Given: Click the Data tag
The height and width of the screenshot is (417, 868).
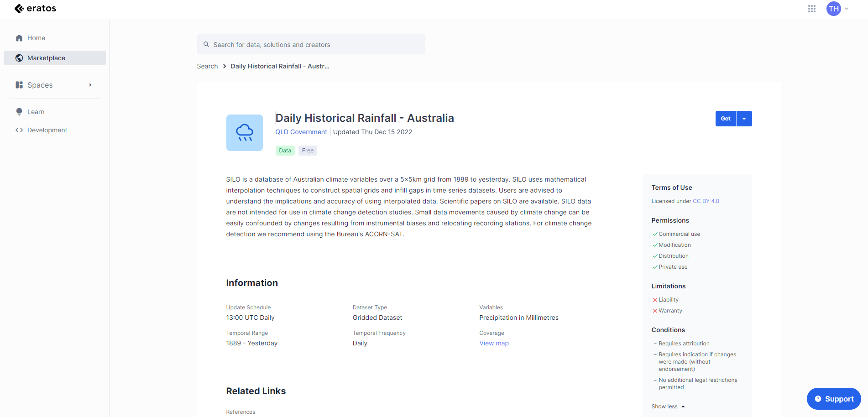Looking at the screenshot, I should 285,151.
